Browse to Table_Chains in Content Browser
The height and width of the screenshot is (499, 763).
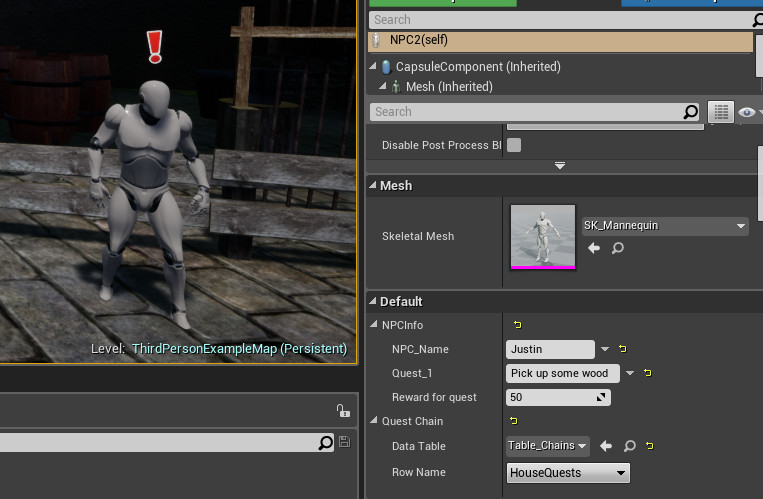(630, 446)
